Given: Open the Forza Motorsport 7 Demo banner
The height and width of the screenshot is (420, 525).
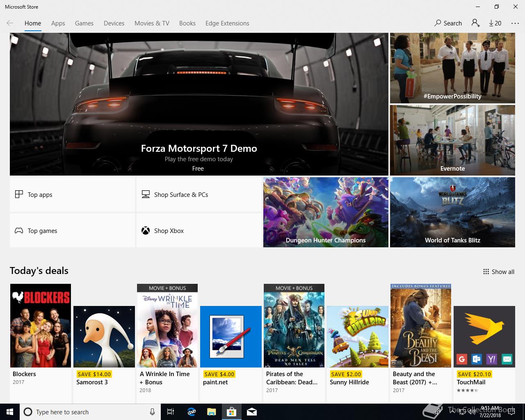Looking at the screenshot, I should tap(199, 104).
